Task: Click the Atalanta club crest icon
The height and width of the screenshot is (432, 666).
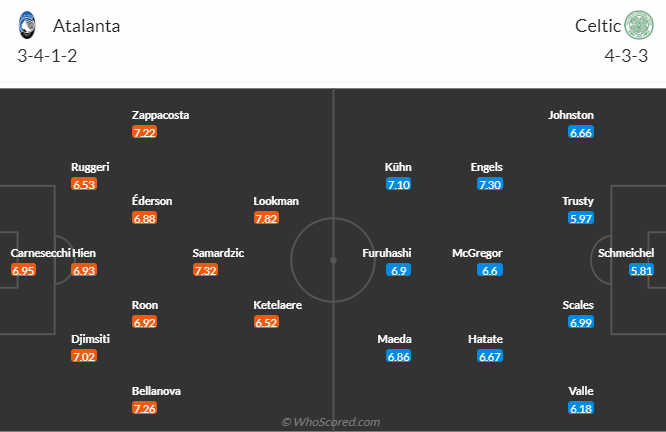Action: click(29, 24)
